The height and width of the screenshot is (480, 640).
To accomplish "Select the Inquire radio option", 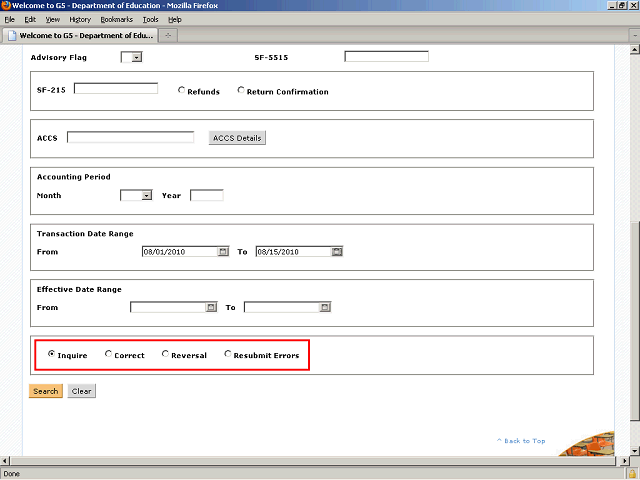I will click(51, 354).
